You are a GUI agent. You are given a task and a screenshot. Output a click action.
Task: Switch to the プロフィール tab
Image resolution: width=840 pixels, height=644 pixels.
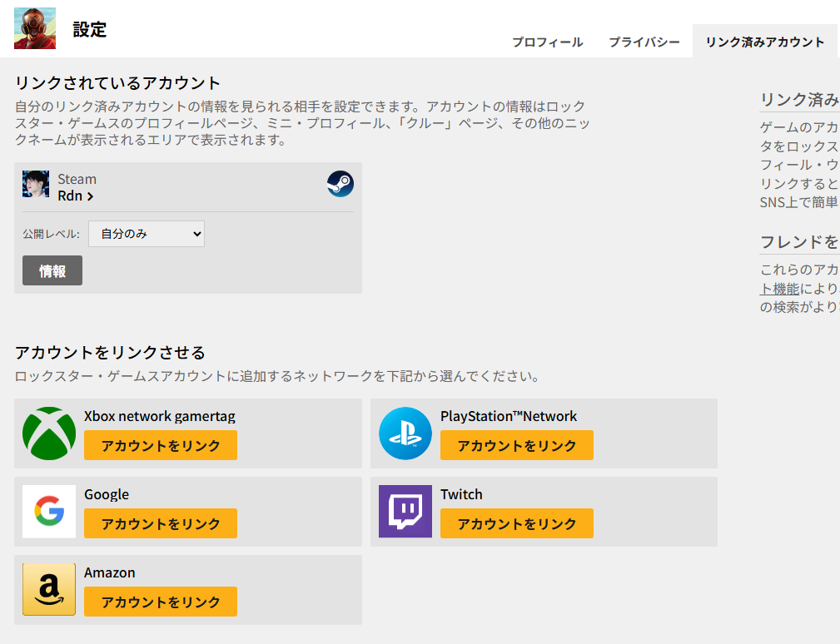pyautogui.click(x=547, y=42)
